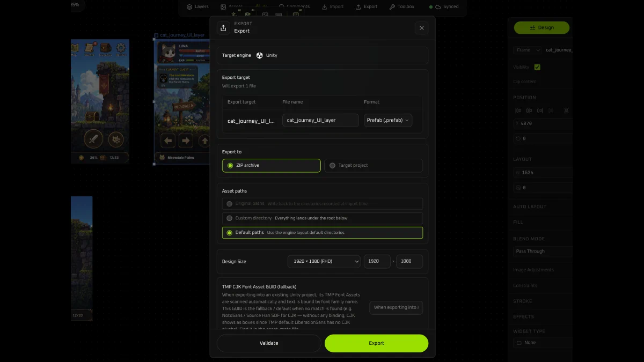Viewport: 644px width, 362px height.
Task: Click the Toolbox wrench icon
Action: coord(392,7)
